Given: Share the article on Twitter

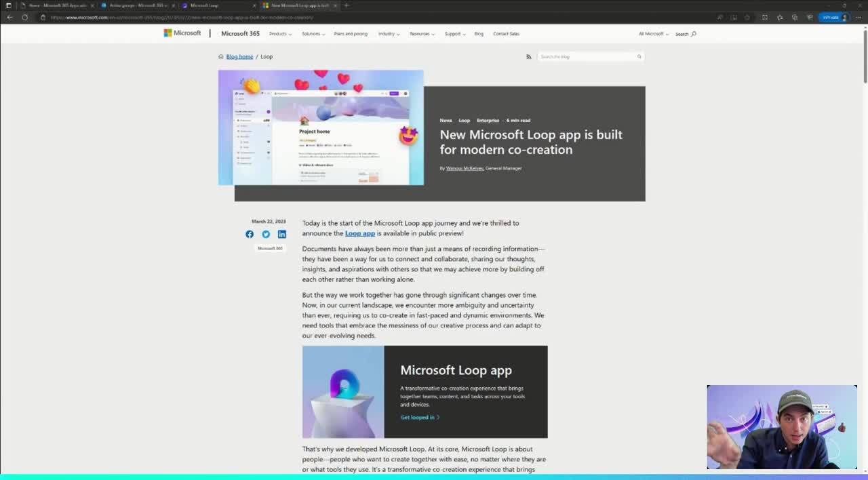Looking at the screenshot, I should 266,234.
